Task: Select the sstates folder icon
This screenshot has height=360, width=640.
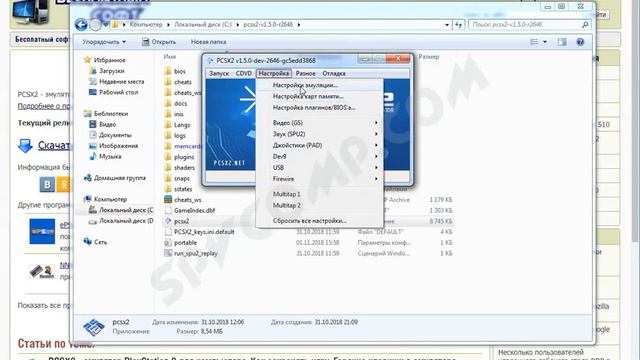Action: (168, 189)
